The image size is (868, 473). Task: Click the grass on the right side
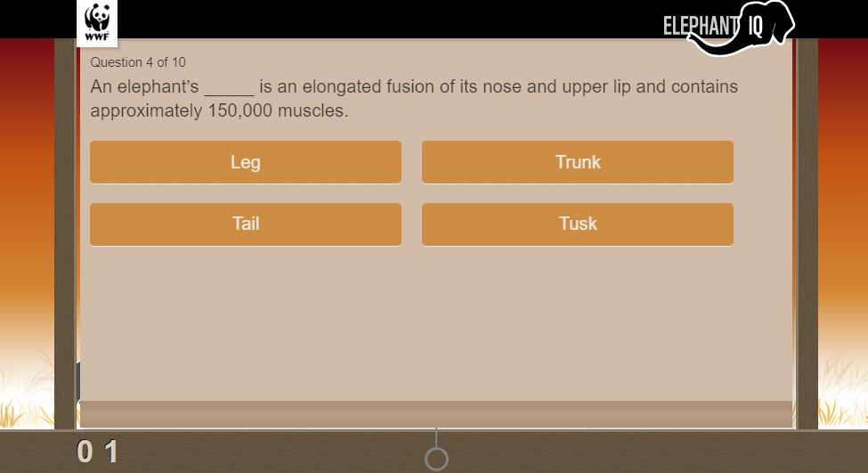pyautogui.click(x=843, y=393)
